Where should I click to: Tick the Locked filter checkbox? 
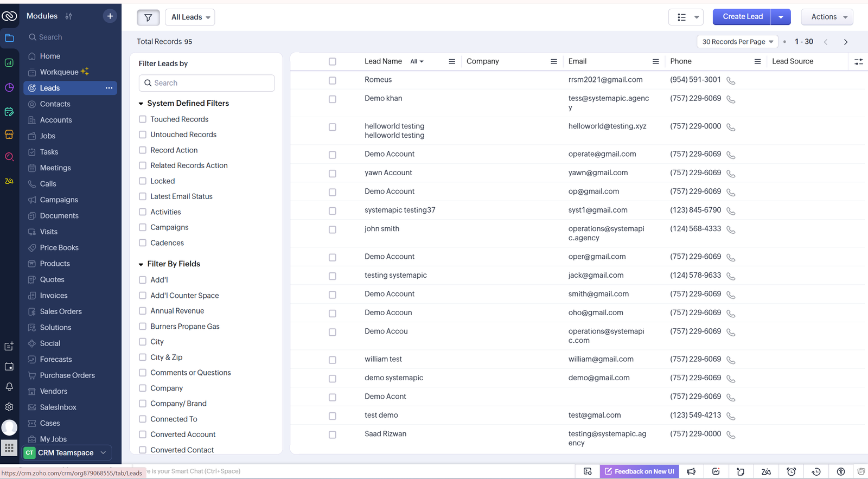tap(143, 181)
